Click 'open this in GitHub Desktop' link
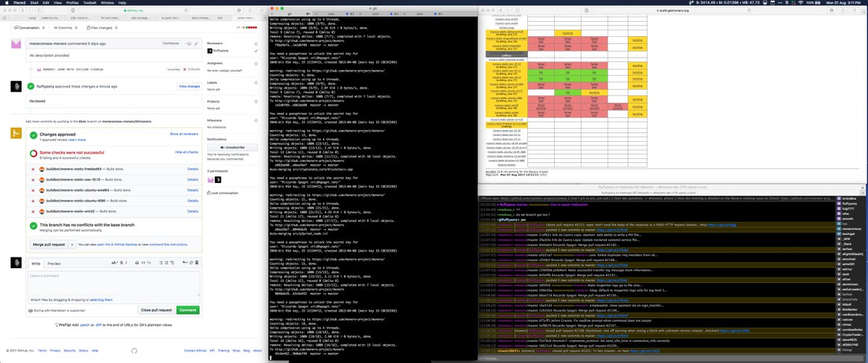The height and width of the screenshot is (363, 868). (x=117, y=244)
